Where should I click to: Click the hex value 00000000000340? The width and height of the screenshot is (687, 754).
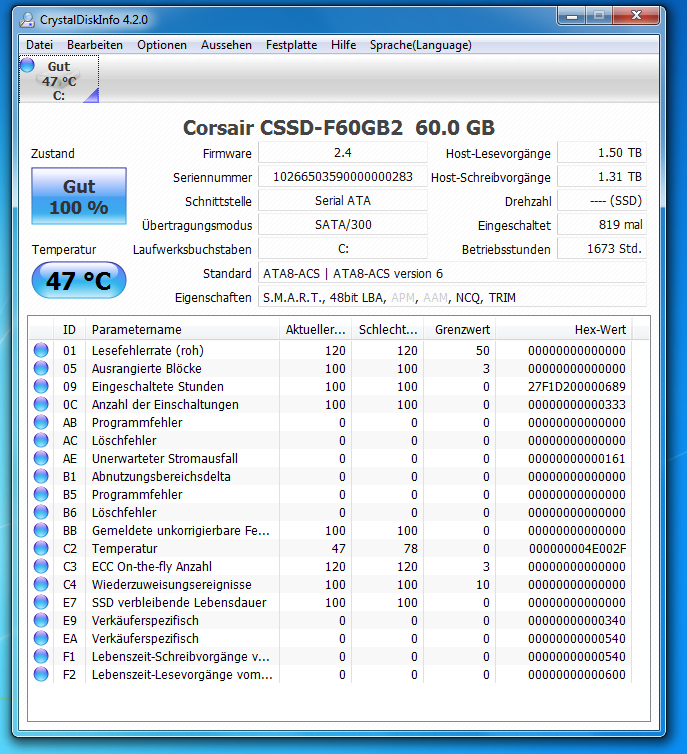coord(577,621)
